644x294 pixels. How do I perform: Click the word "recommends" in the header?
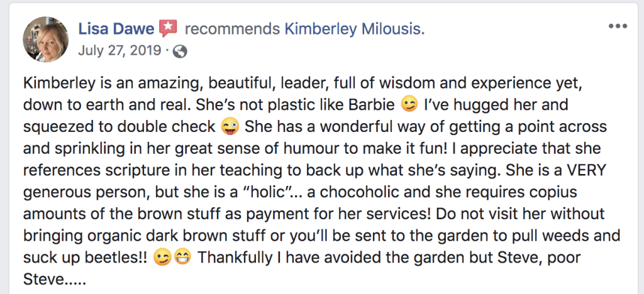(x=232, y=29)
